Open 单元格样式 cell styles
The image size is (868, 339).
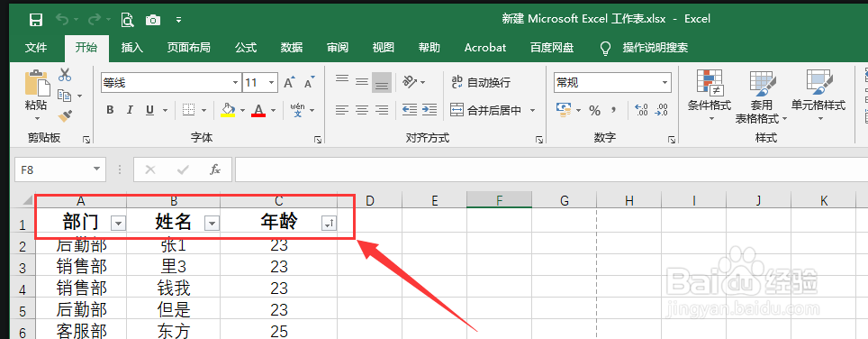point(818,96)
